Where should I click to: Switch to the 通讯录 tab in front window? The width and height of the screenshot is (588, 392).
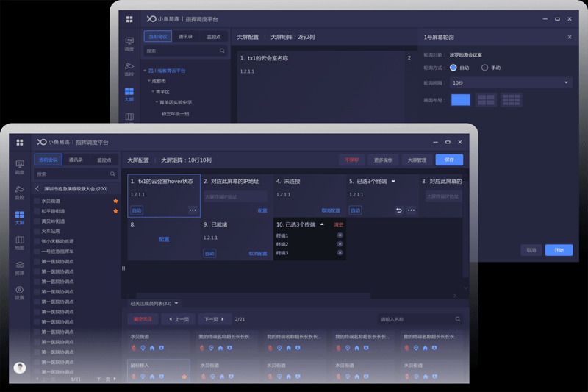pyautogui.click(x=76, y=160)
